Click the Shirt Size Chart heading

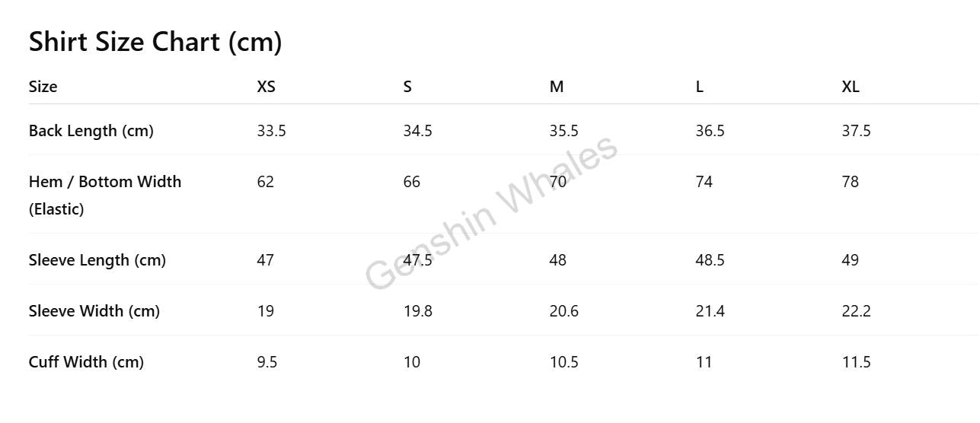click(x=155, y=42)
